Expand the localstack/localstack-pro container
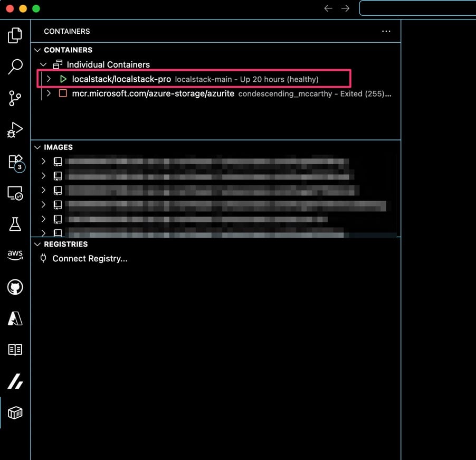This screenshot has height=460, width=476. pyautogui.click(x=49, y=79)
